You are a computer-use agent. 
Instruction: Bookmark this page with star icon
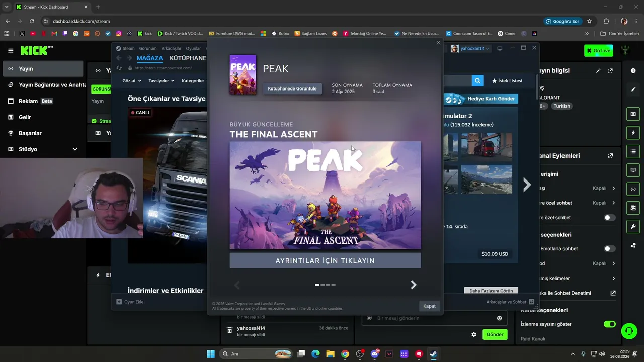[x=589, y=21]
